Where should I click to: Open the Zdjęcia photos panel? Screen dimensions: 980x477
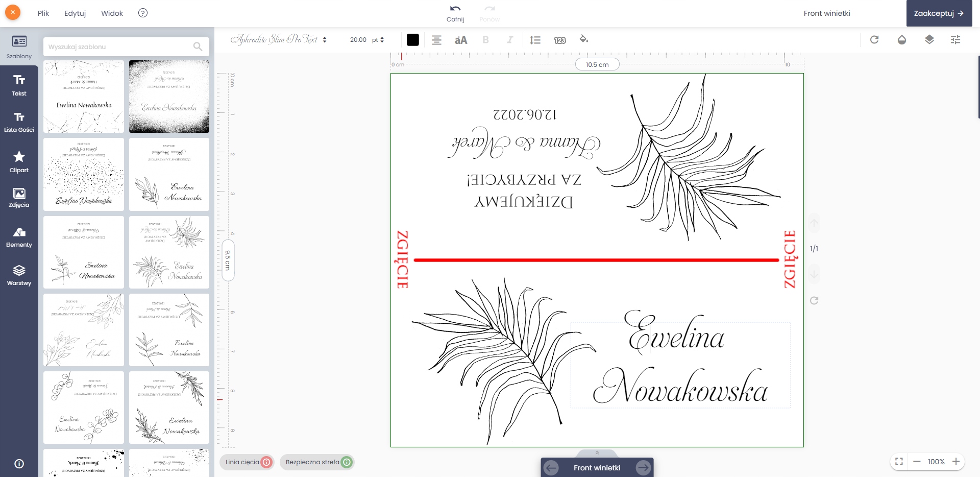pos(19,198)
